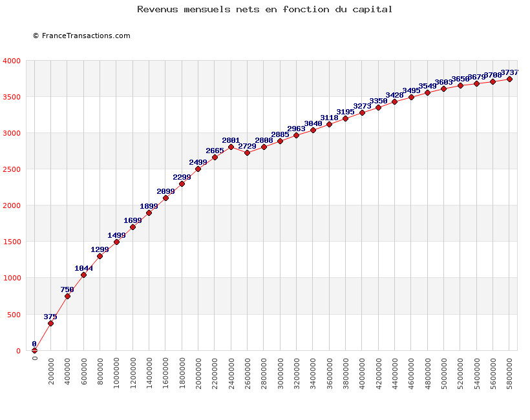This screenshot has width=530, height=420.
Task: Click the x-axis label 5800000
Action: pos(510,373)
